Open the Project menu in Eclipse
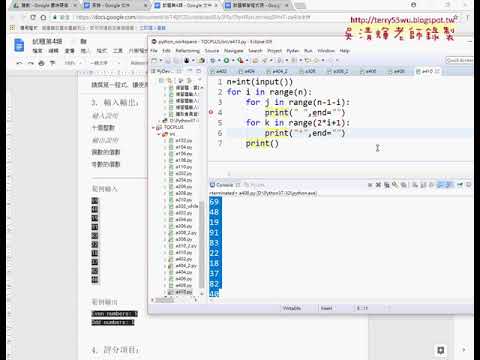This screenshot has height=360, width=480. pos(275,51)
